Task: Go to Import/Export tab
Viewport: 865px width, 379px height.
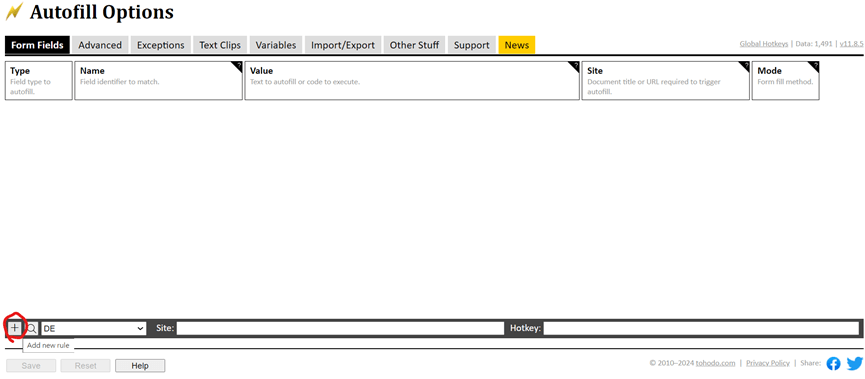Action: [343, 45]
